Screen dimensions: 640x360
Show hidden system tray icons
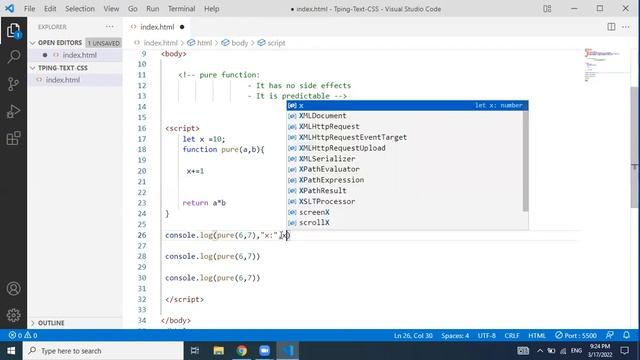[540, 351]
